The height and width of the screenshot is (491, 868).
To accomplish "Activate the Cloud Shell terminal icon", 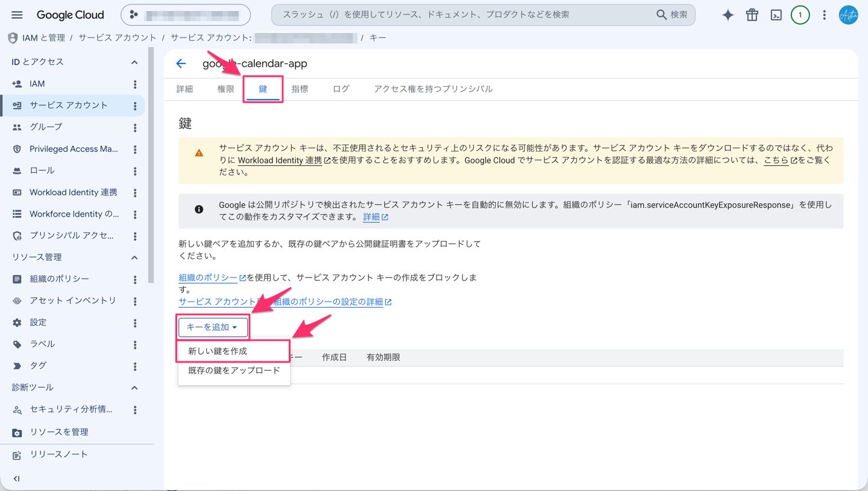I will pos(776,15).
